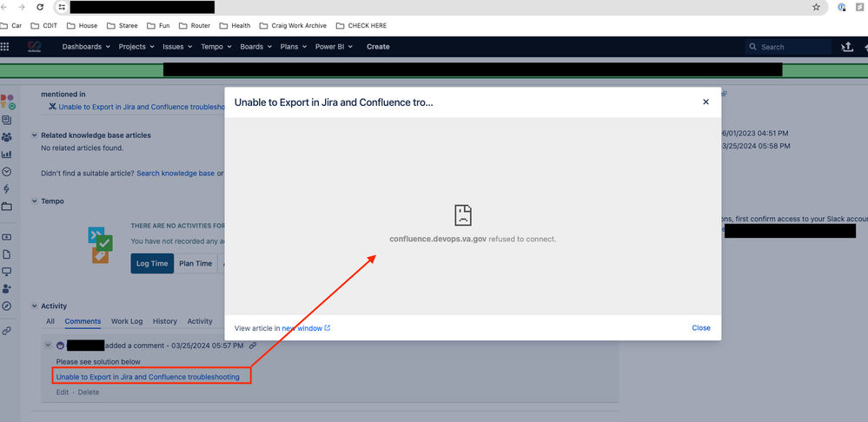Click the Tempo logo image
Screen dimensions: 868x422
click(x=100, y=245)
